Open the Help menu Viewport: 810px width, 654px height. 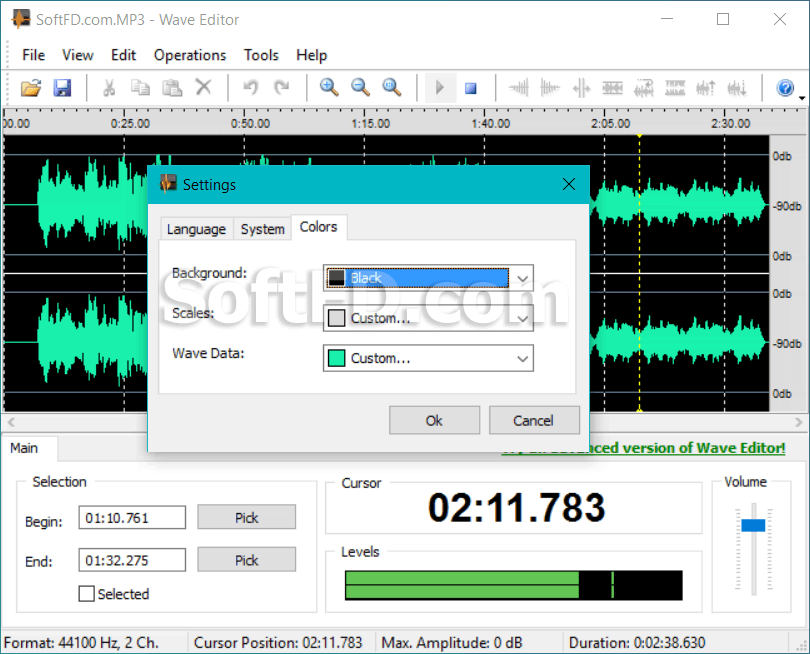[311, 55]
